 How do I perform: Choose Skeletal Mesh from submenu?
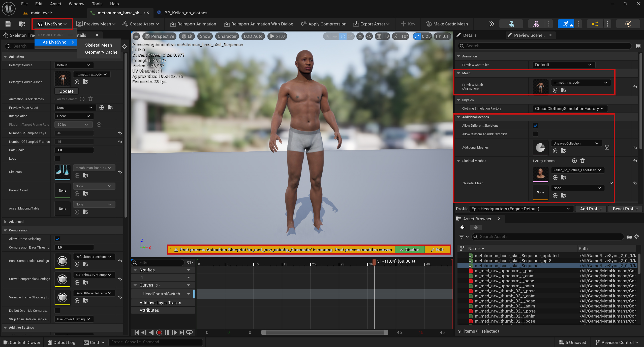[x=99, y=45]
